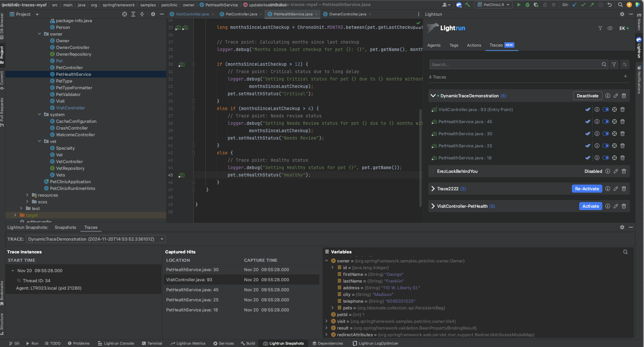Show info for VisitController-PetHealth trace
Viewport: 644px width, 347px height.
click(607, 206)
